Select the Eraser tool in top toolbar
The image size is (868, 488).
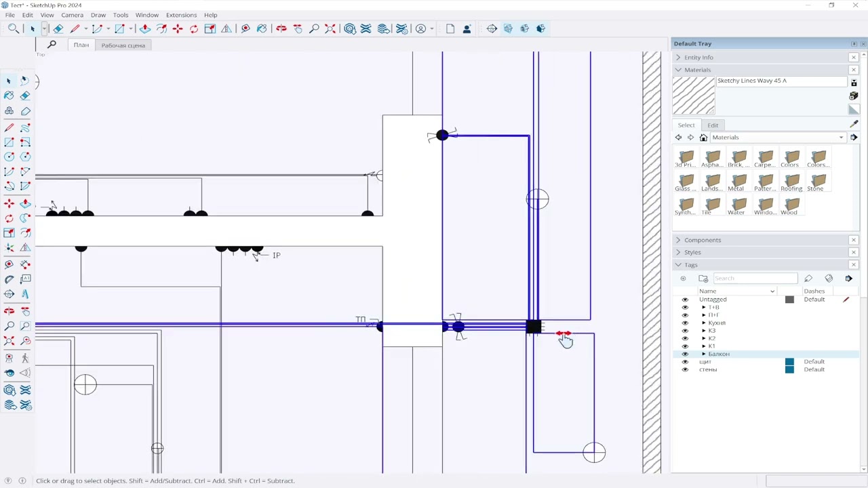tap(58, 28)
